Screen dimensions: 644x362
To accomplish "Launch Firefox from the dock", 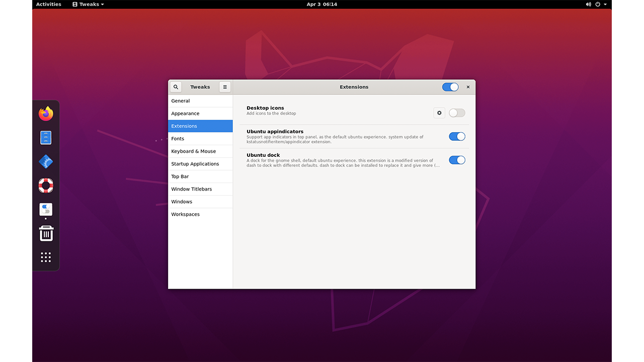I will [46, 114].
